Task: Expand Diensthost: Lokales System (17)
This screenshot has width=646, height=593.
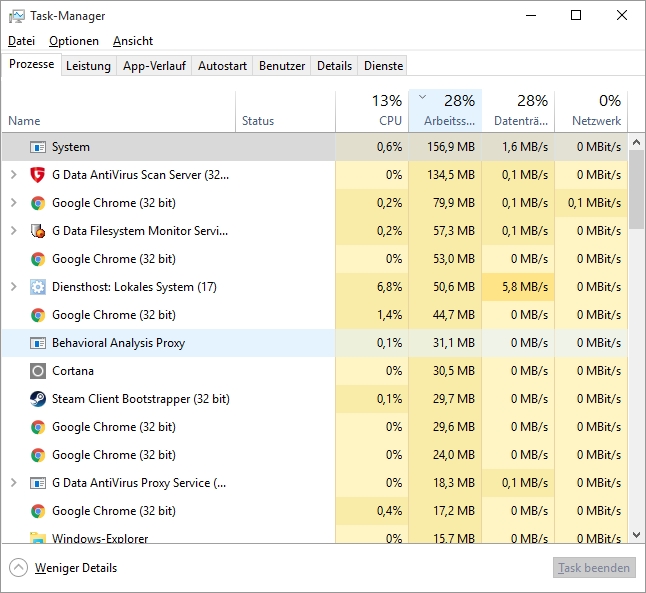Action: click(x=14, y=287)
